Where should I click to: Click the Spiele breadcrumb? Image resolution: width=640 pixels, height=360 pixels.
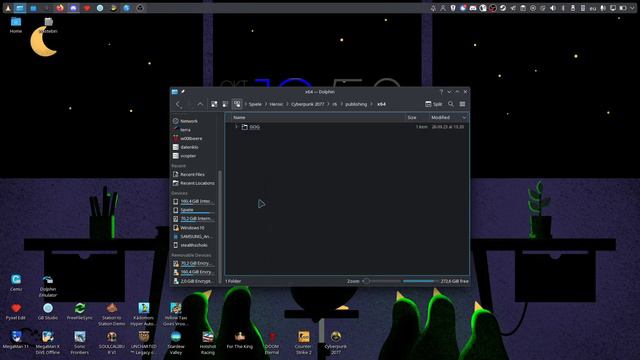point(255,104)
